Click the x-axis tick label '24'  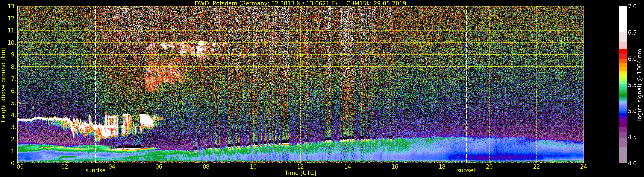click(583, 166)
